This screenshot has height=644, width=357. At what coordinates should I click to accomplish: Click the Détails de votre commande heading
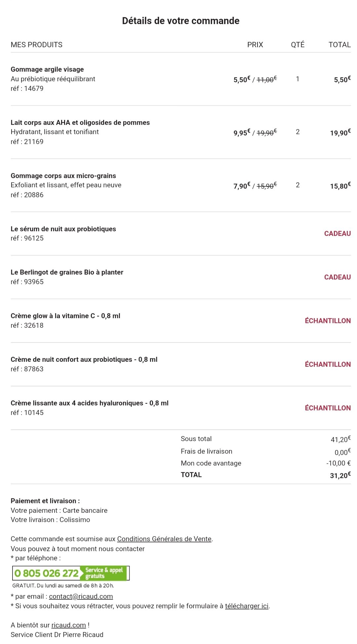coord(181,21)
